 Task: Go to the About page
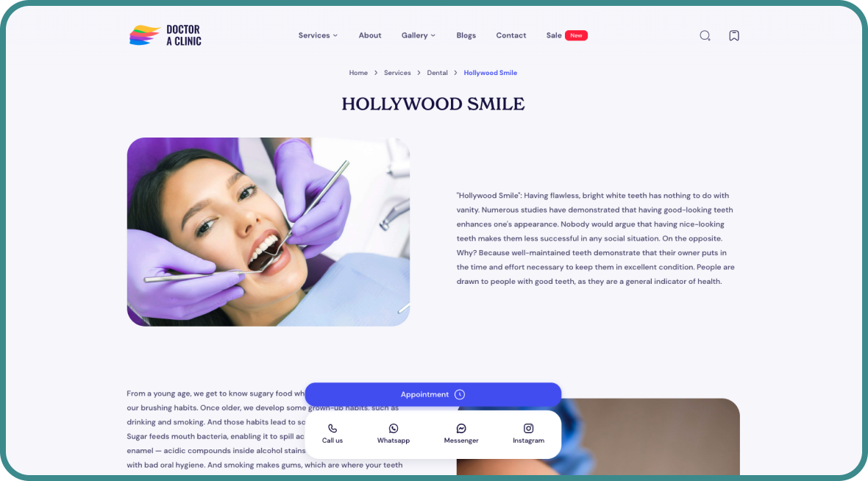(370, 35)
